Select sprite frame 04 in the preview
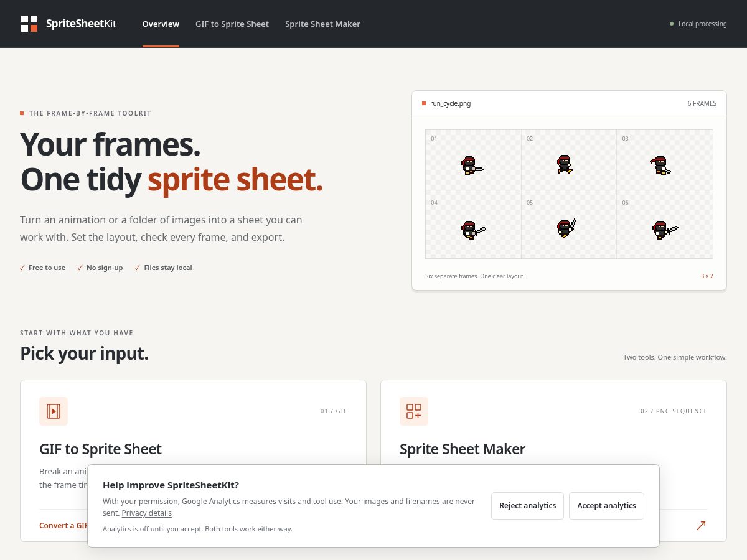This screenshot has height=560, width=747. pos(473,226)
